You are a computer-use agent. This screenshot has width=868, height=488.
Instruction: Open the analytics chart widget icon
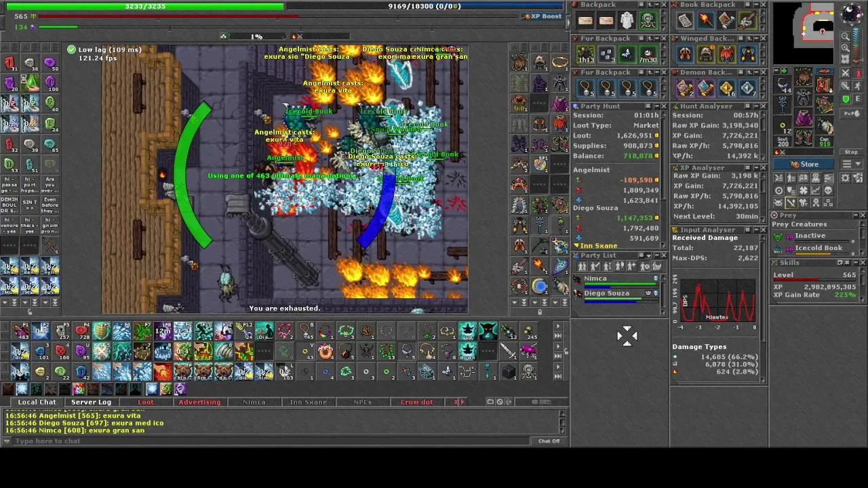(x=816, y=190)
